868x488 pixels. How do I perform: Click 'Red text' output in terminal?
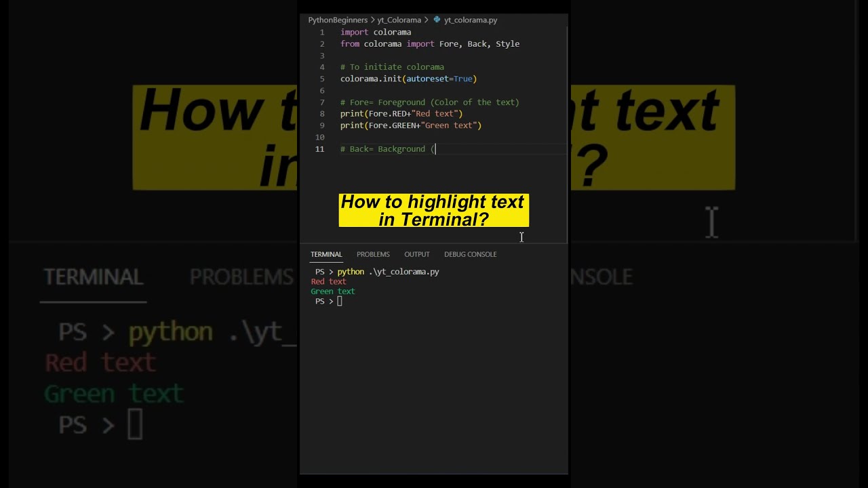tap(328, 281)
